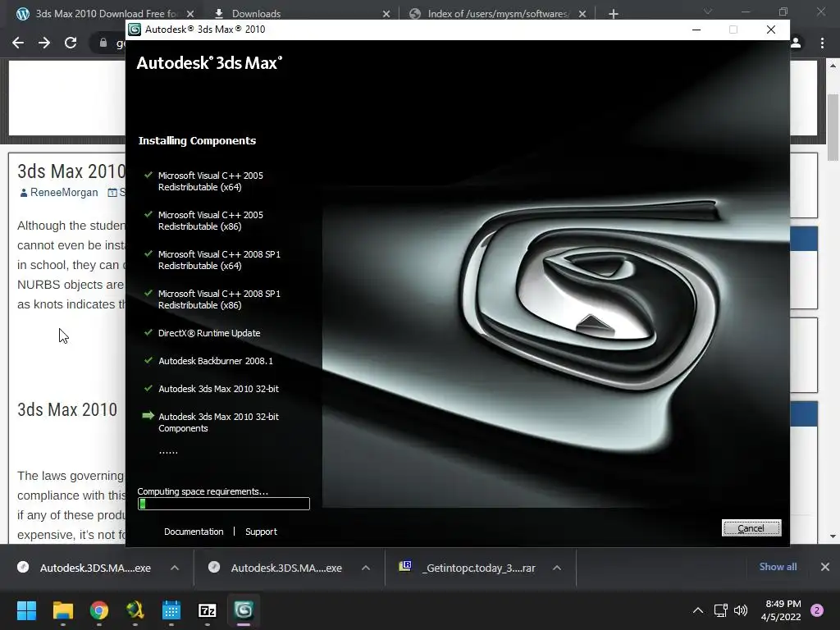Show hidden system tray icons
The image size is (840, 630).
coord(697,610)
